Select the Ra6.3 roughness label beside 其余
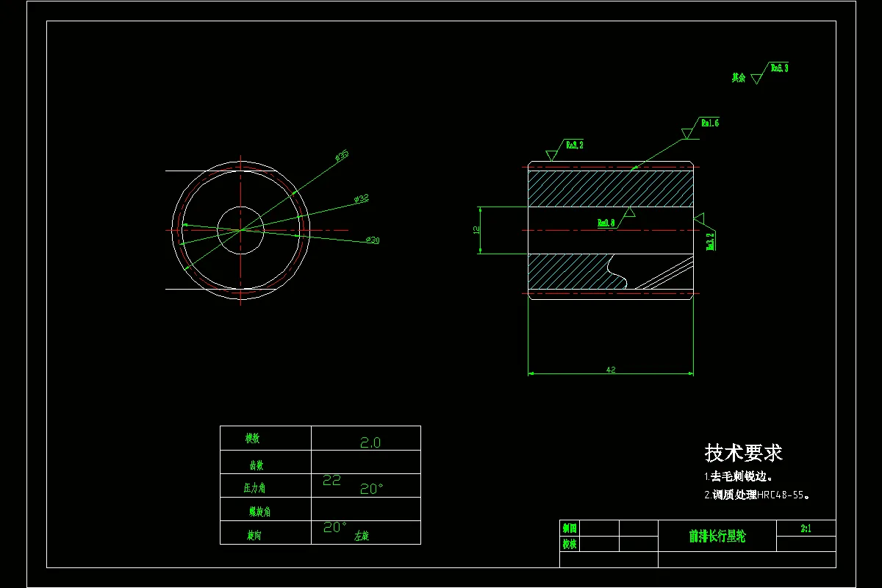 tap(779, 68)
